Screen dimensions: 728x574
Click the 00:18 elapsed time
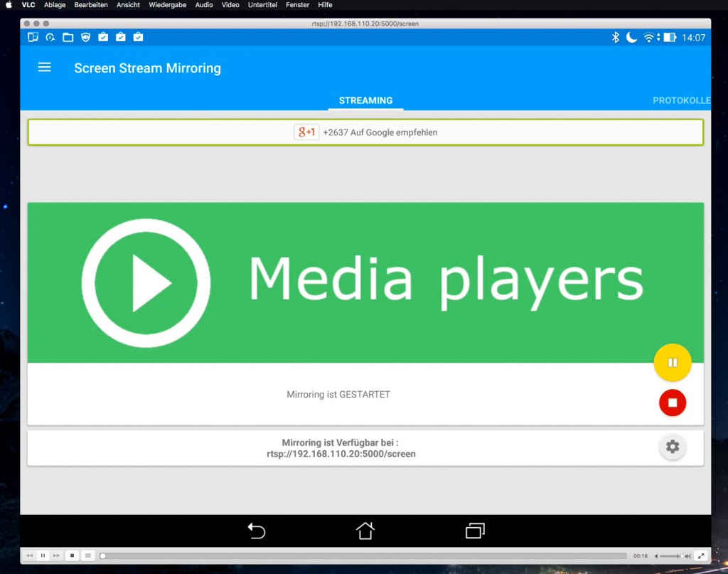click(x=641, y=556)
